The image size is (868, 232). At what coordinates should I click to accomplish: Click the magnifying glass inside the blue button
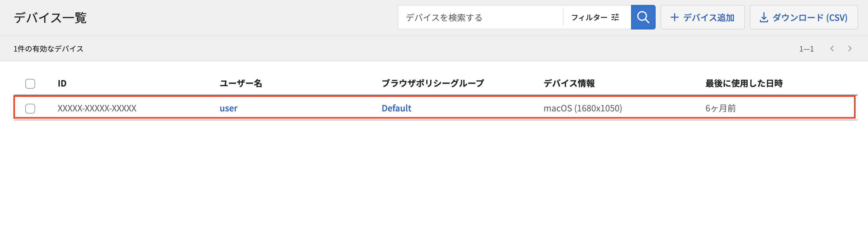643,17
